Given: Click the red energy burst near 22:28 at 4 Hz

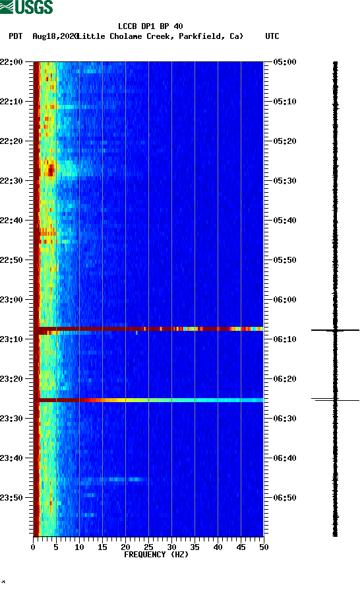Looking at the screenshot, I should [x=51, y=170].
